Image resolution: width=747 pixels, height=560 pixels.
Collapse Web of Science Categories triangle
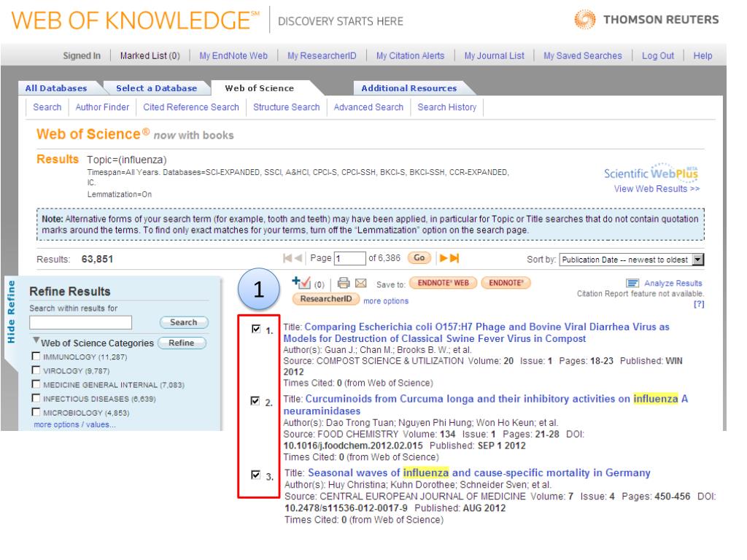coord(36,341)
